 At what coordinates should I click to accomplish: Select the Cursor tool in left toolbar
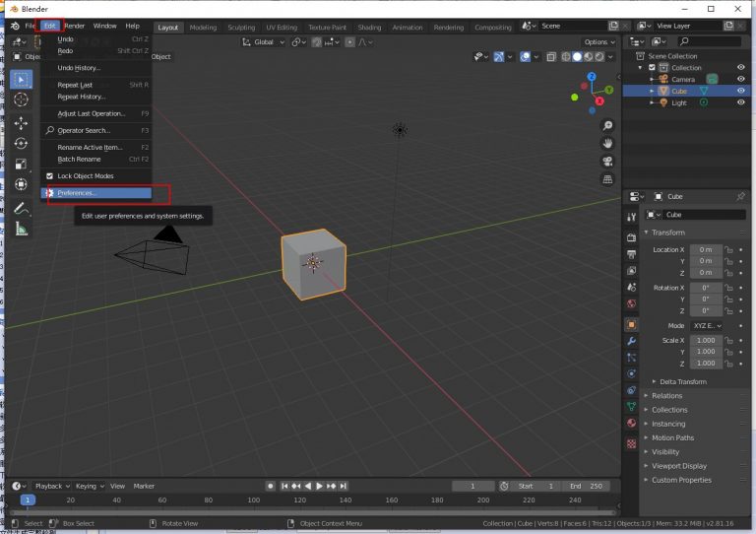pos(21,100)
